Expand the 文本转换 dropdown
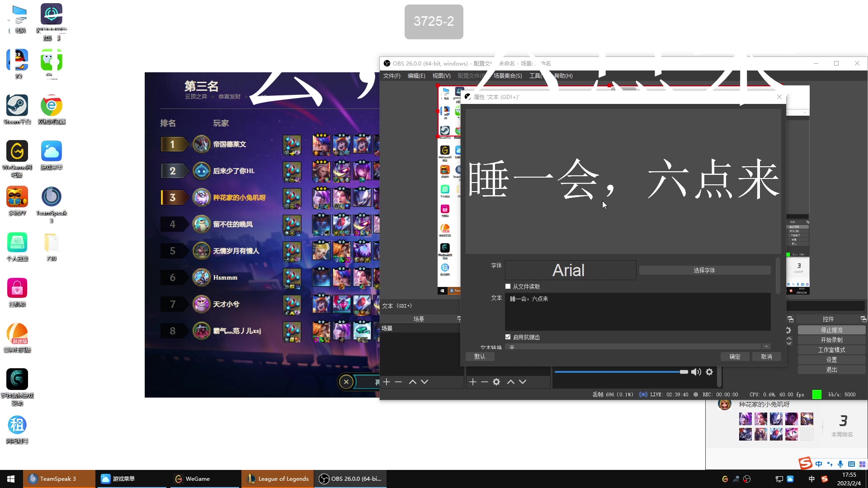 point(766,347)
